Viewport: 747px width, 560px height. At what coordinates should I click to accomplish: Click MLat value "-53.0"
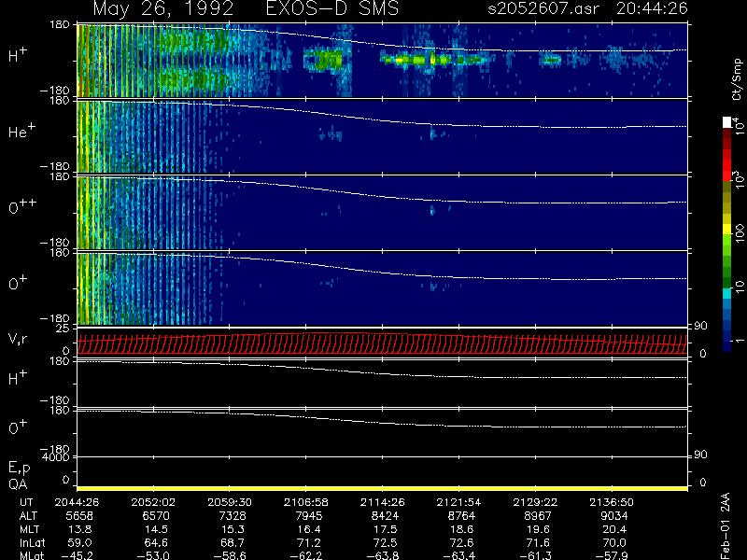(153, 555)
